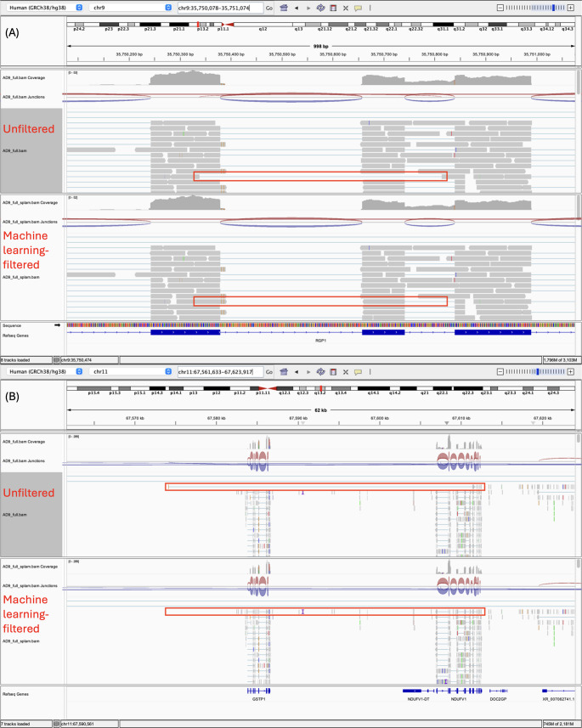Go forward in the chr9 window toolbar
Screen dimensions: 582x728
coord(308,8)
